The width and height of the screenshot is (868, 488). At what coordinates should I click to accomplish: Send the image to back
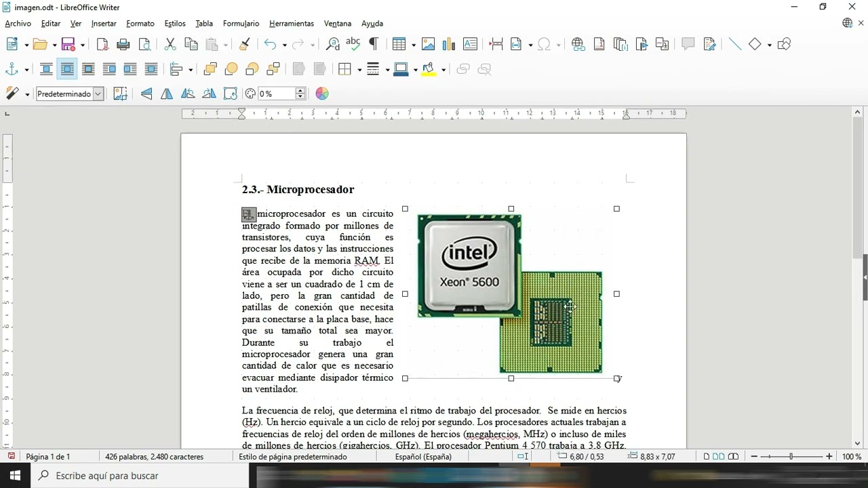tap(273, 69)
